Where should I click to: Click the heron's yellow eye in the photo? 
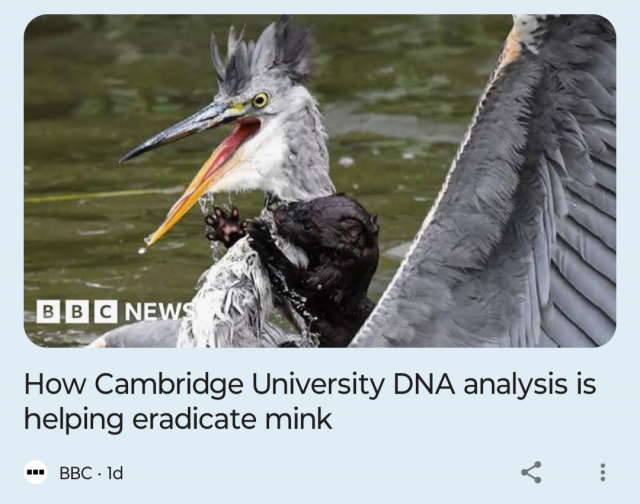click(260, 100)
